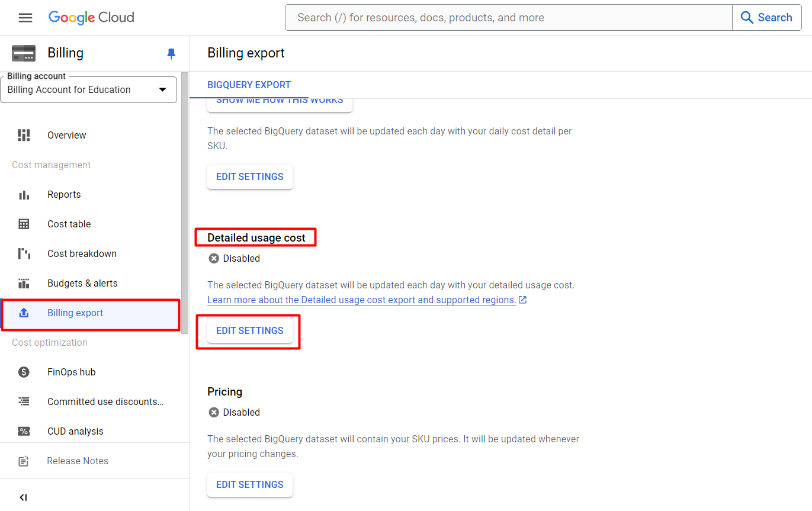Click the Overview dashboard icon
This screenshot has width=812, height=511.
[24, 135]
